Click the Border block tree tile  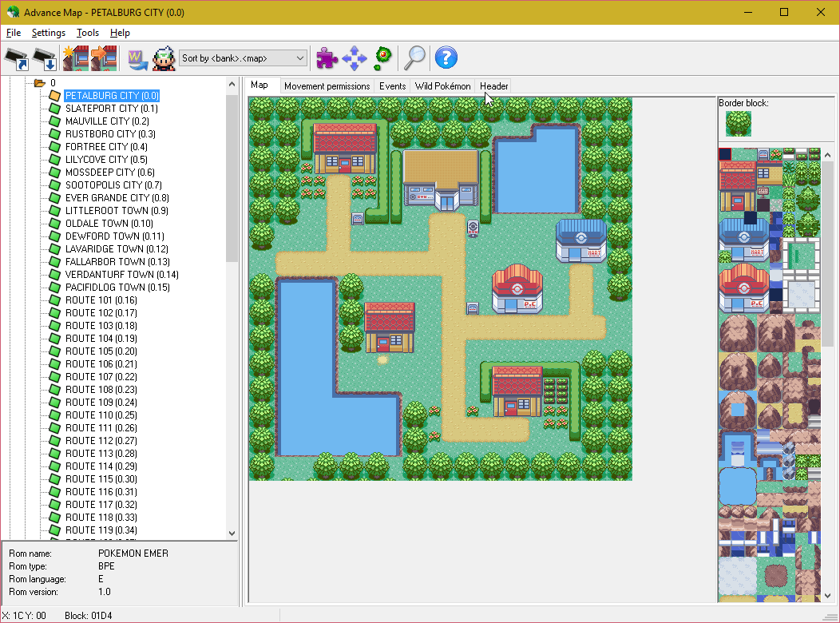(738, 124)
